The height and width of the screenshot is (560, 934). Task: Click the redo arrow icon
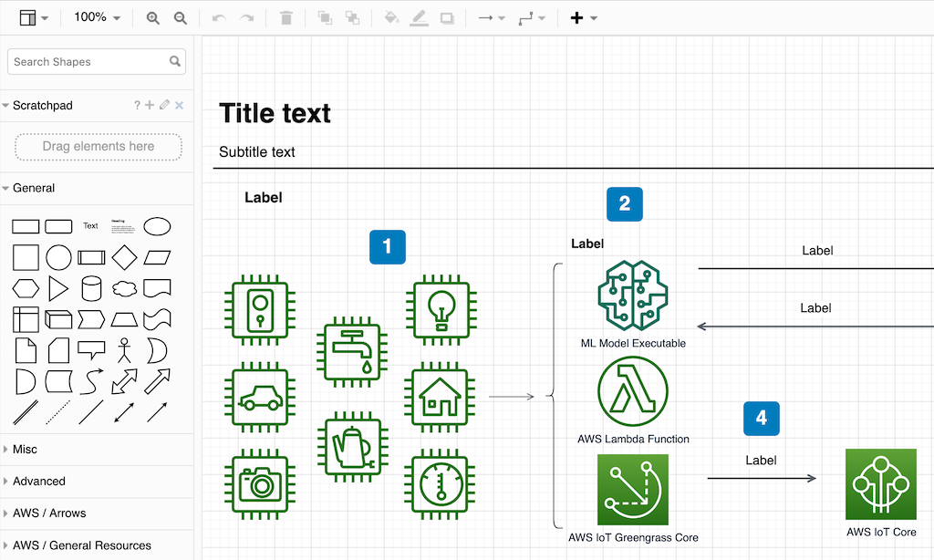pyautogui.click(x=246, y=18)
